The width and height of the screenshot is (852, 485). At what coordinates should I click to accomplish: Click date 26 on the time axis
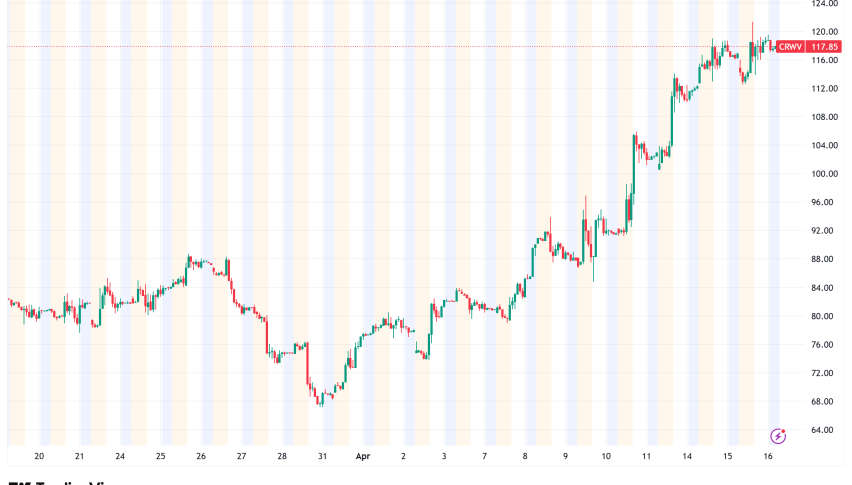click(x=201, y=455)
